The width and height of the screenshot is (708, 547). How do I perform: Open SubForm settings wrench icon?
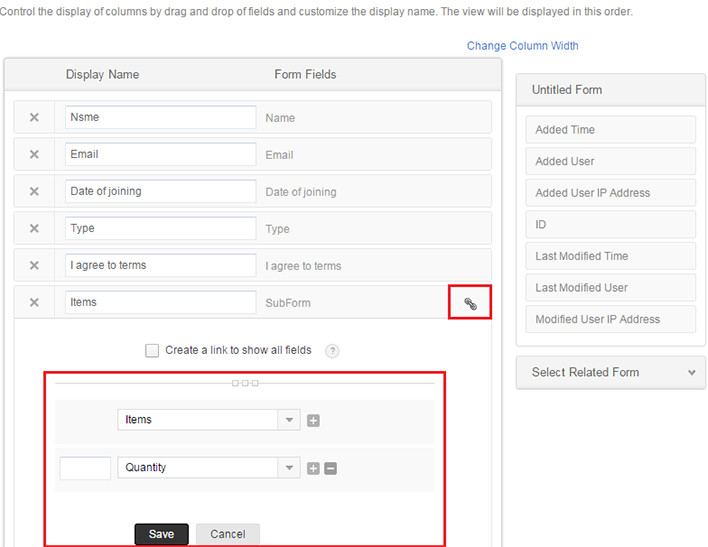(470, 303)
